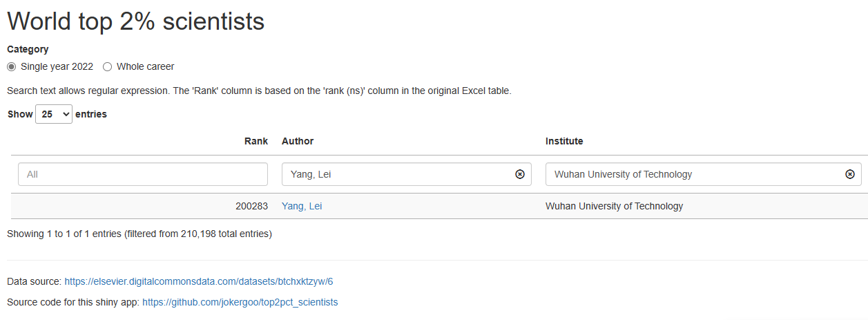Sort by the Institute column header
The width and height of the screenshot is (868, 320).
coord(564,141)
